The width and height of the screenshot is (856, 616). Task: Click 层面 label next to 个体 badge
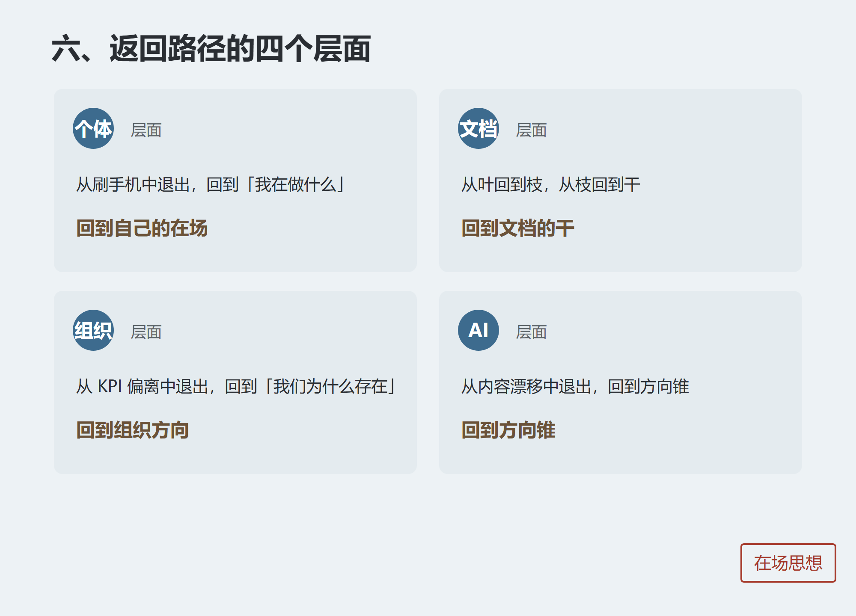146,130
